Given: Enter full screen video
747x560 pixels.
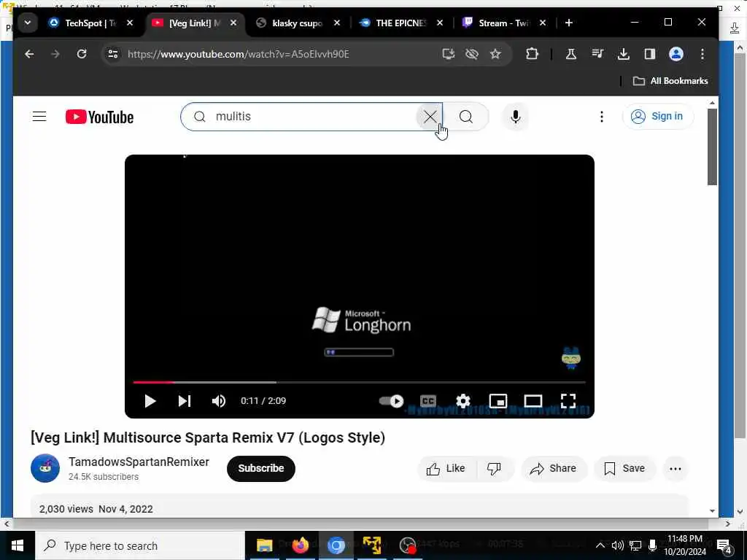Looking at the screenshot, I should pos(568,401).
